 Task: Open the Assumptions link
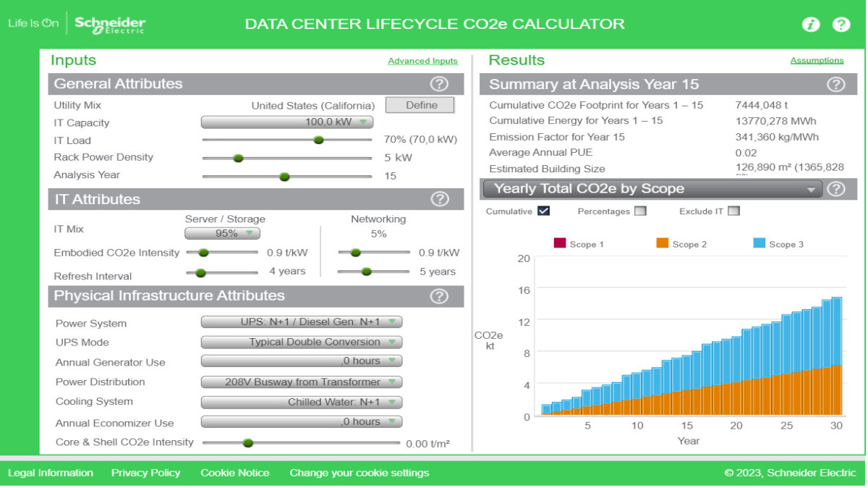pos(817,60)
